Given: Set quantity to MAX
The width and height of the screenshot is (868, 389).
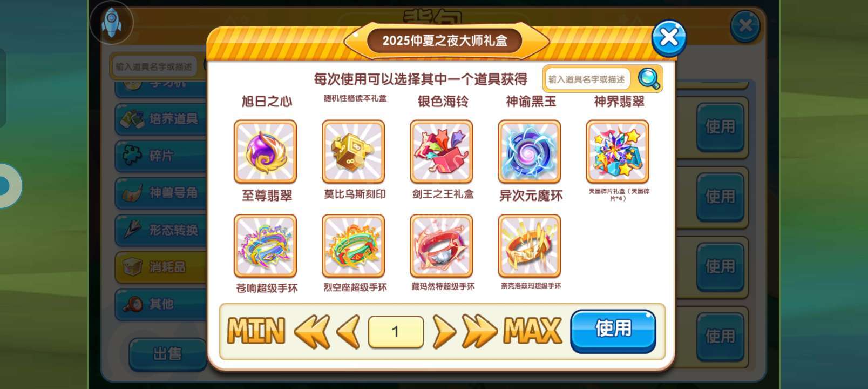Looking at the screenshot, I should 532,331.
